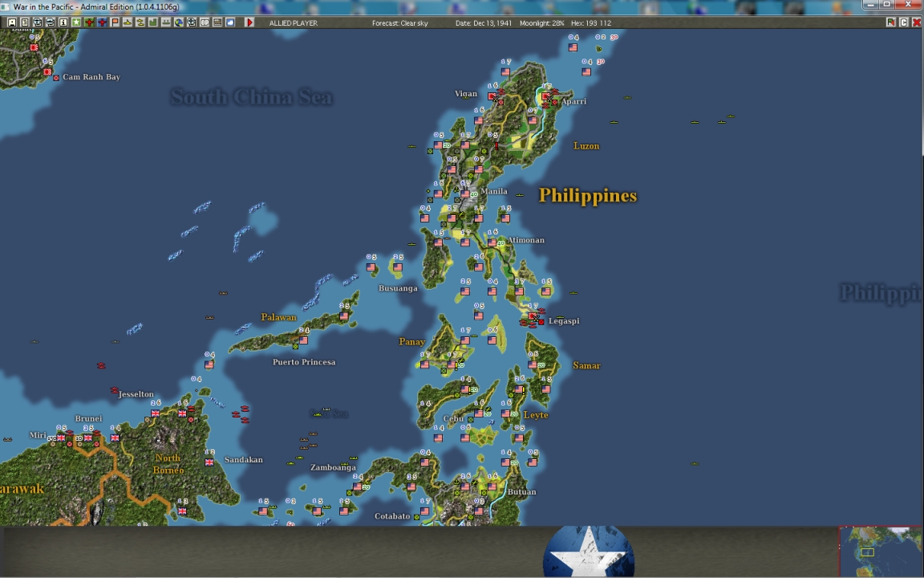
Task: Click the red end-turn arrow
Action: pyautogui.click(x=249, y=22)
